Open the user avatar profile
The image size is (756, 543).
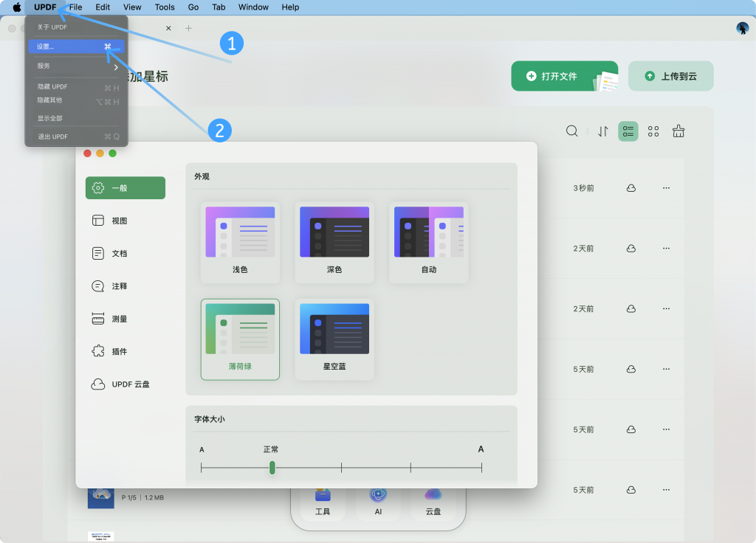[743, 29]
